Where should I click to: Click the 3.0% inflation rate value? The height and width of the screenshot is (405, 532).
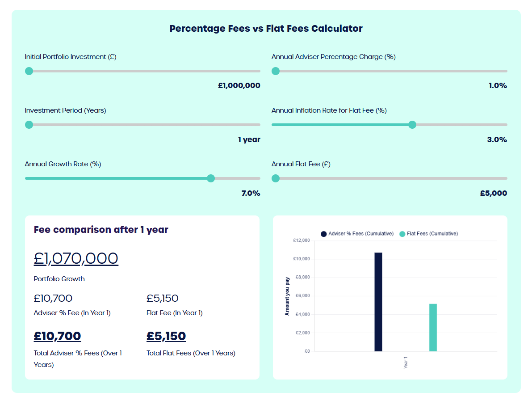(497, 139)
